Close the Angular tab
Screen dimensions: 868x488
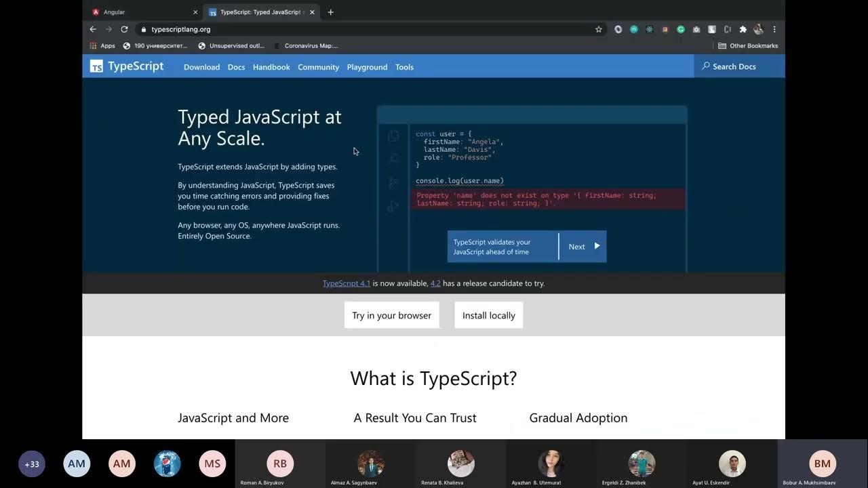[x=195, y=12]
